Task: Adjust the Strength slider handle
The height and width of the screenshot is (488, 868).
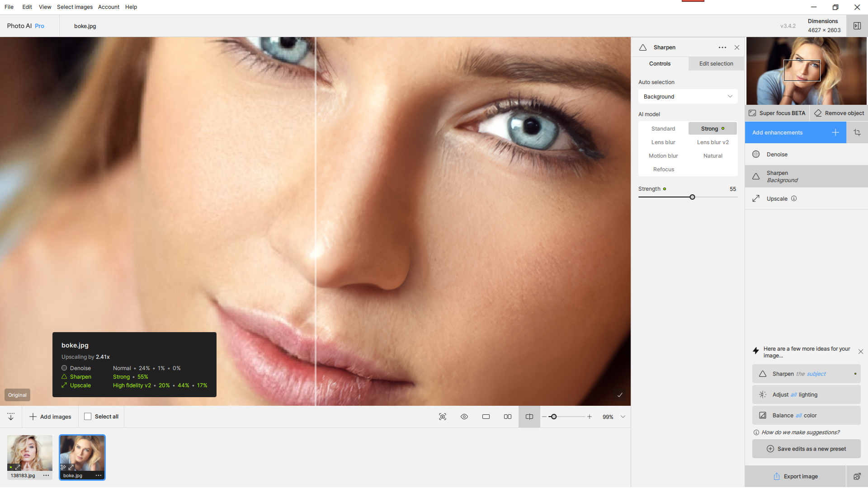Action: (x=692, y=197)
